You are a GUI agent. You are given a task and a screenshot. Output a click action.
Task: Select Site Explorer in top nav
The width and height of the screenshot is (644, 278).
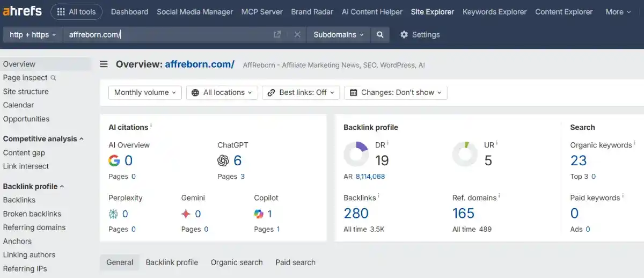tap(433, 12)
